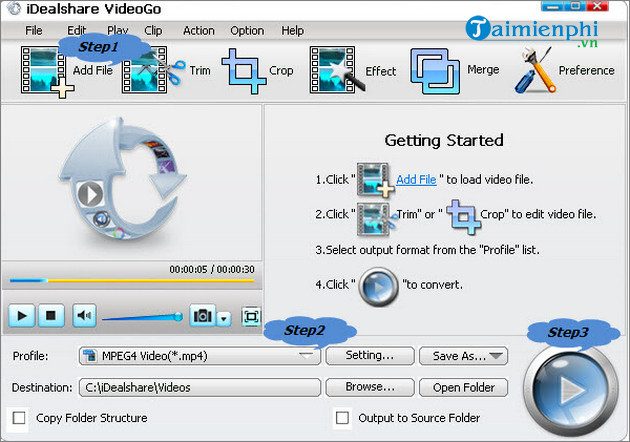The height and width of the screenshot is (442, 630).
Task: Open the Clip menu
Action: pos(153,31)
